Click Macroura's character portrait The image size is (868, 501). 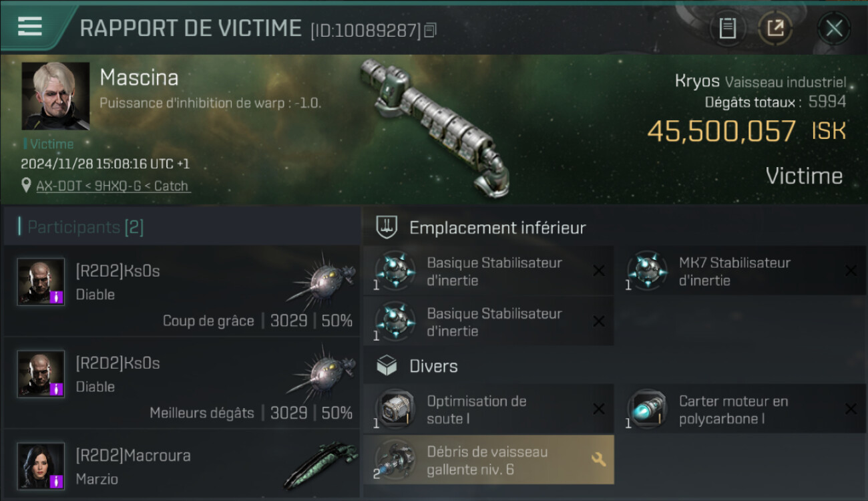41,466
